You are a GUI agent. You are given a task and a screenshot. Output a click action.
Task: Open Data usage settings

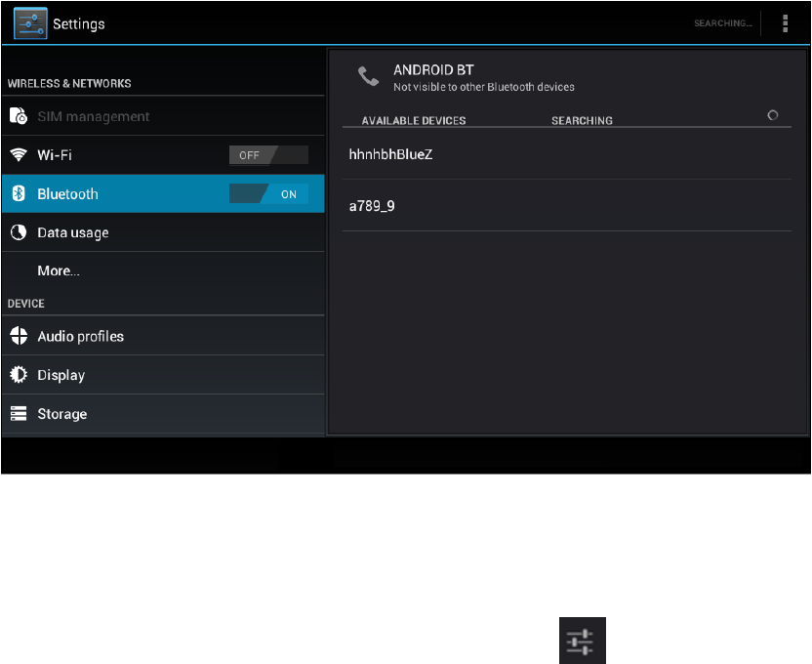coord(163,232)
